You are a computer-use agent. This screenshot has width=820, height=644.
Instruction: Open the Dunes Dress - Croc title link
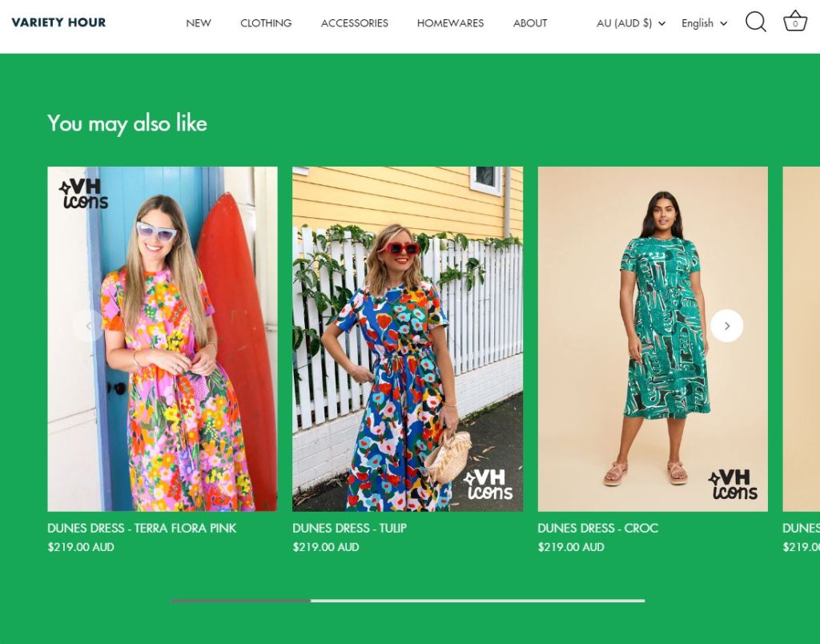point(597,528)
